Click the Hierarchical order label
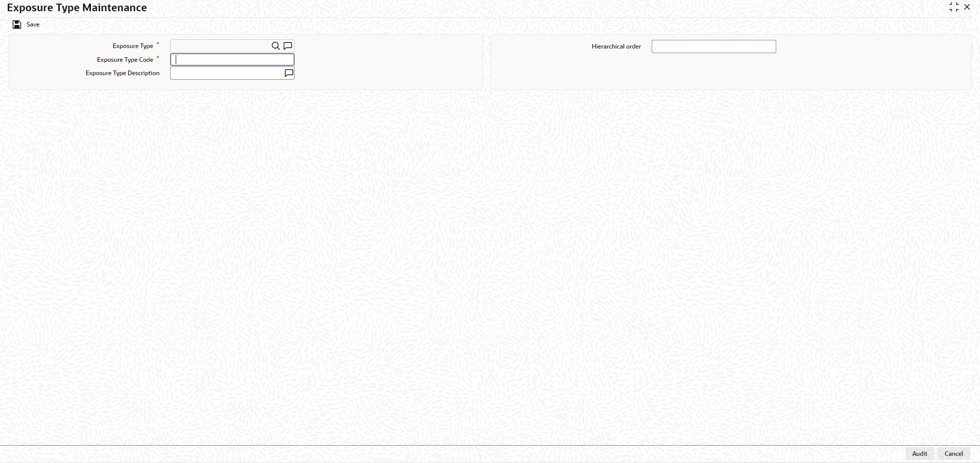This screenshot has height=463, width=980. pyautogui.click(x=616, y=47)
